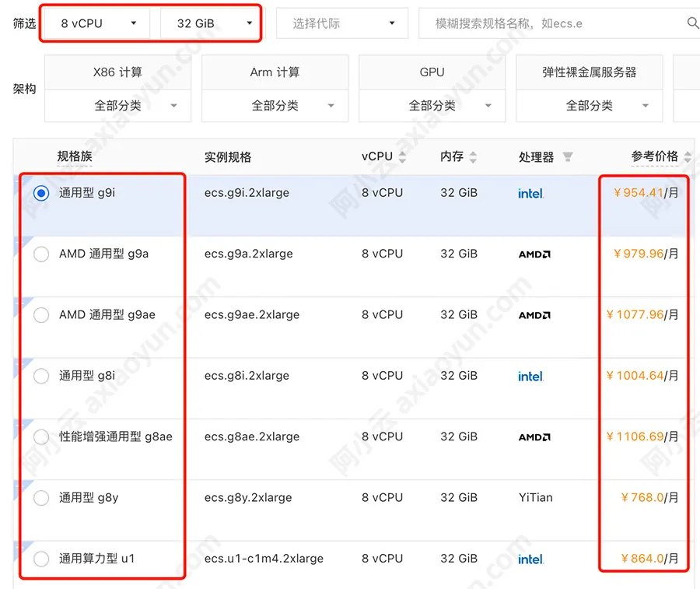Switch to the GPU architecture tab

432,72
